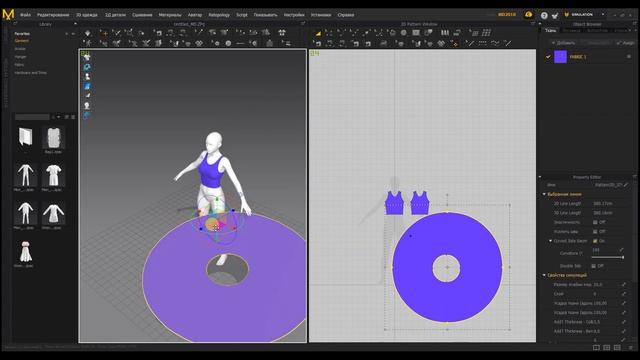This screenshot has height=360, width=640.
Task: Click the twin T-shirt arrangement icon in 3D toolbar
Action: pyautogui.click(x=282, y=33)
